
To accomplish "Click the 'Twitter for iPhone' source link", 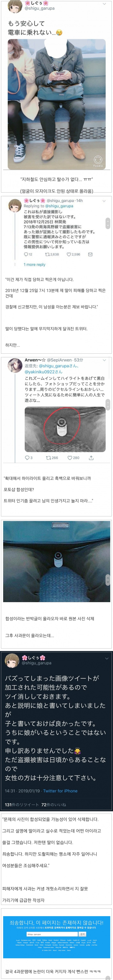I will [60, 791].
